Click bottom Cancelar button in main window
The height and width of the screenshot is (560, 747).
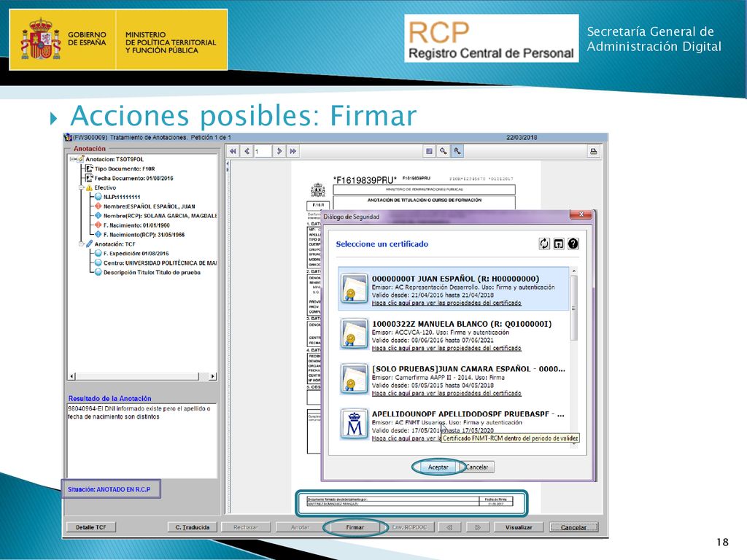click(573, 527)
